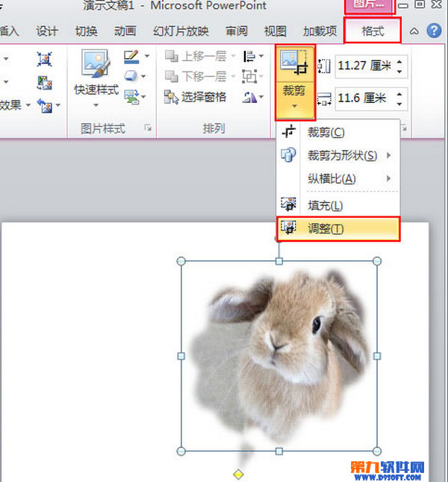Open the Animations (动画) tab
The width and height of the screenshot is (448, 482).
(125, 31)
